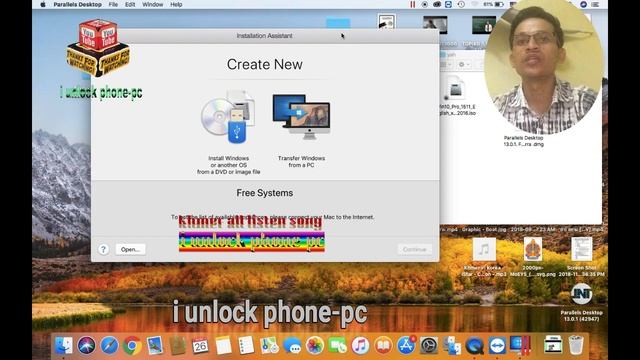640x360 pixels.
Task: Open QuickTime Player from the Dock
Action: (474, 346)
